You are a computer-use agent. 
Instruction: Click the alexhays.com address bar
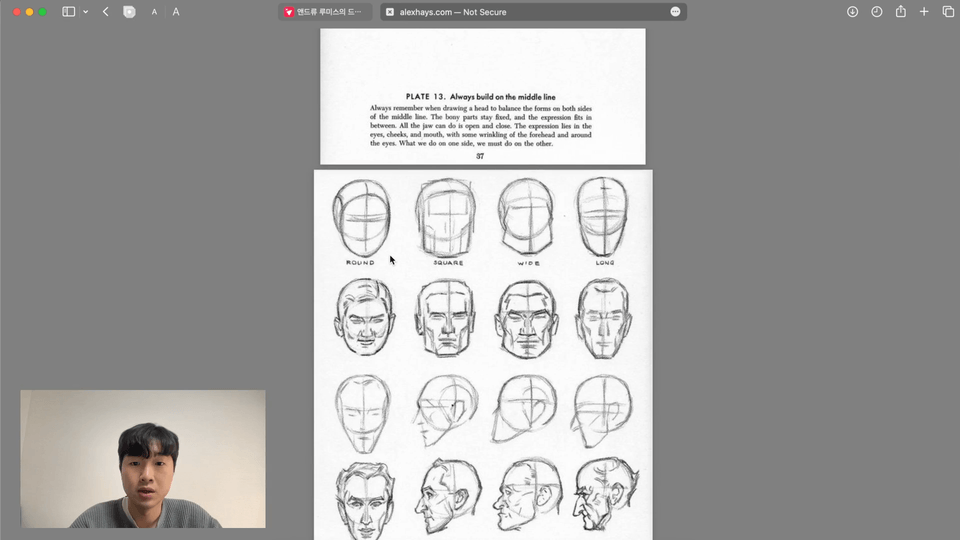pyautogui.click(x=533, y=12)
